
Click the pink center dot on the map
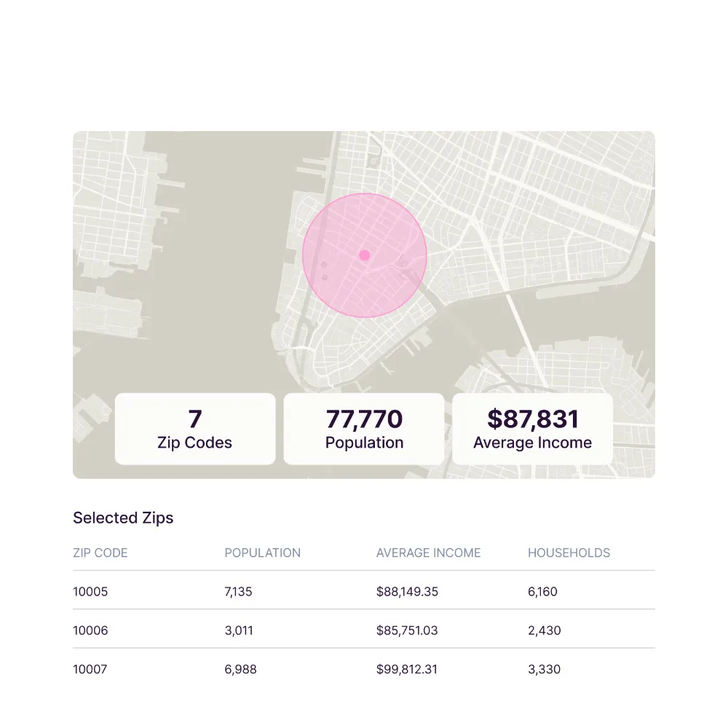365,256
